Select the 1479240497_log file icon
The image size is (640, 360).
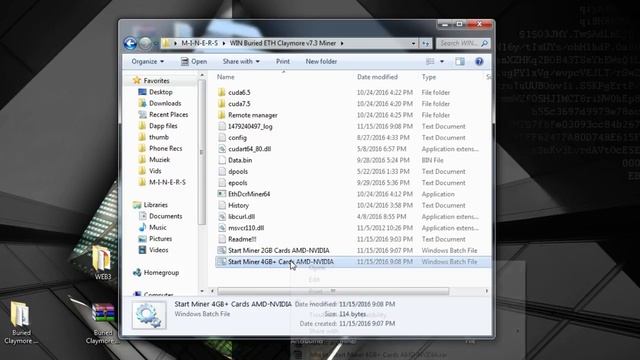[222, 127]
